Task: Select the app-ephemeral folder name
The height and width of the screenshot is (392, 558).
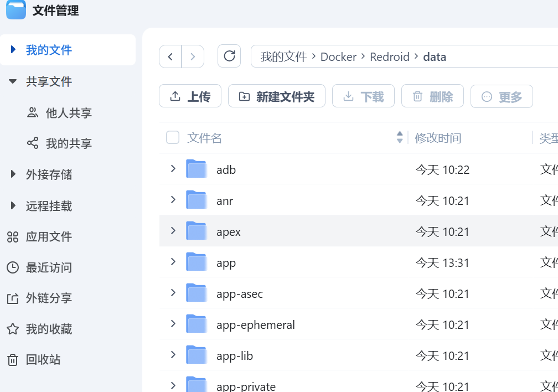Action: 256,324
